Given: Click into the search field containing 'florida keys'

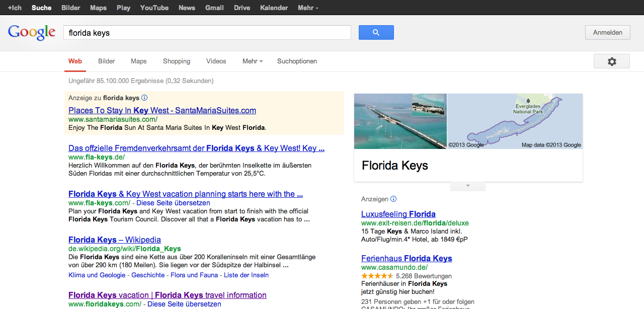Looking at the screenshot, I should coord(207,33).
